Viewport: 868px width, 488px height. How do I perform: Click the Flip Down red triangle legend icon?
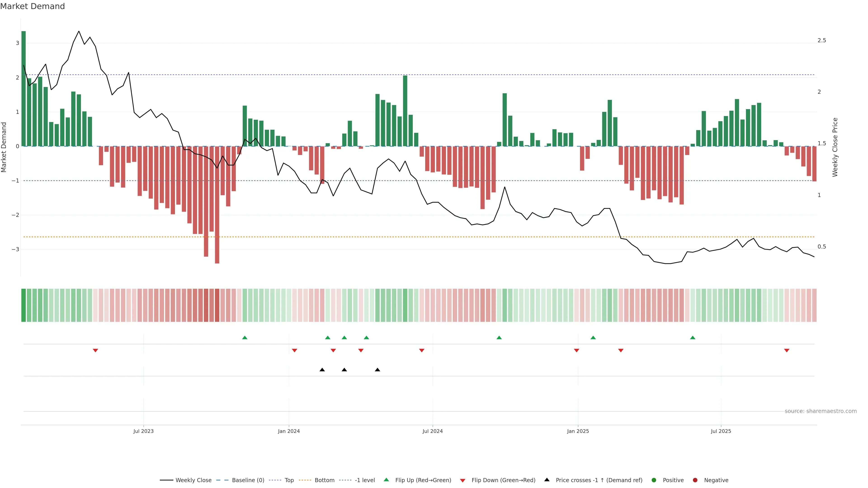(463, 481)
